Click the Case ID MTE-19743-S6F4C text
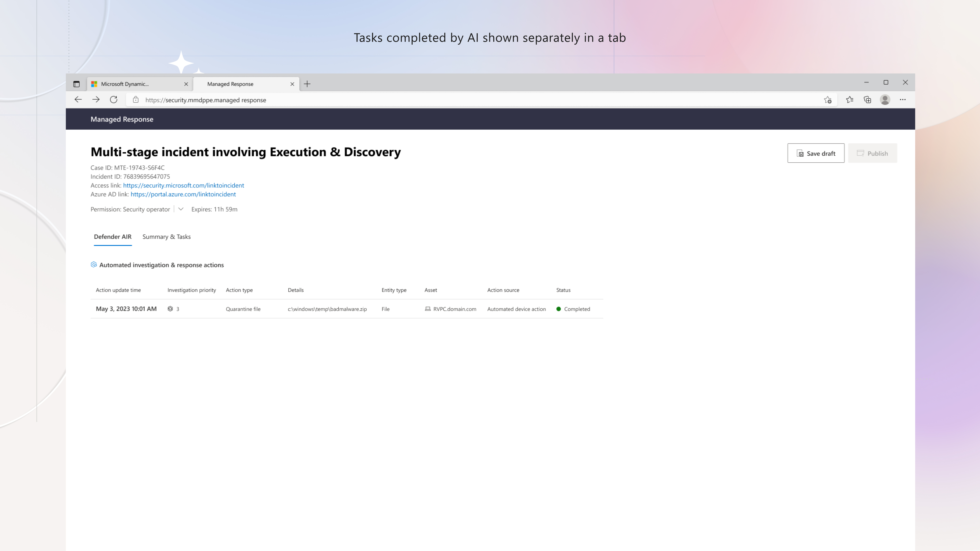Viewport: 980px width, 551px height. pos(127,167)
